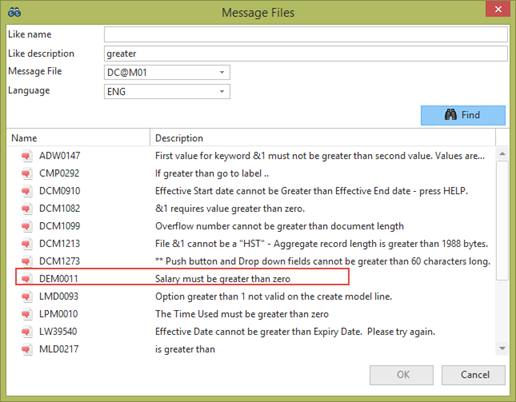Click the message icon for DEM0011

[27, 279]
